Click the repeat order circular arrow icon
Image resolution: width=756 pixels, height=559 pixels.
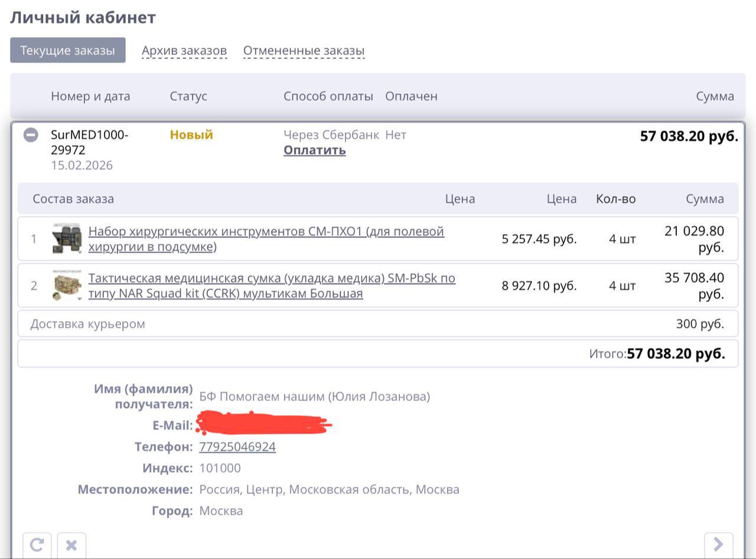coord(37,544)
